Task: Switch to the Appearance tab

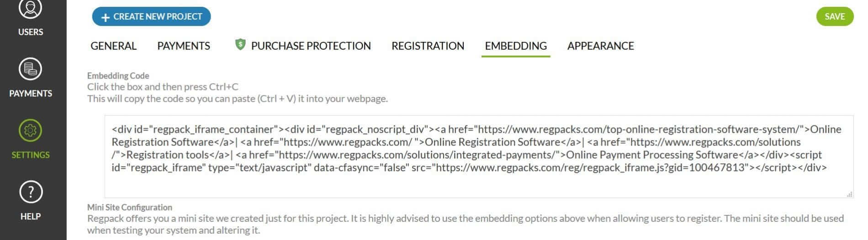Action: pos(600,46)
